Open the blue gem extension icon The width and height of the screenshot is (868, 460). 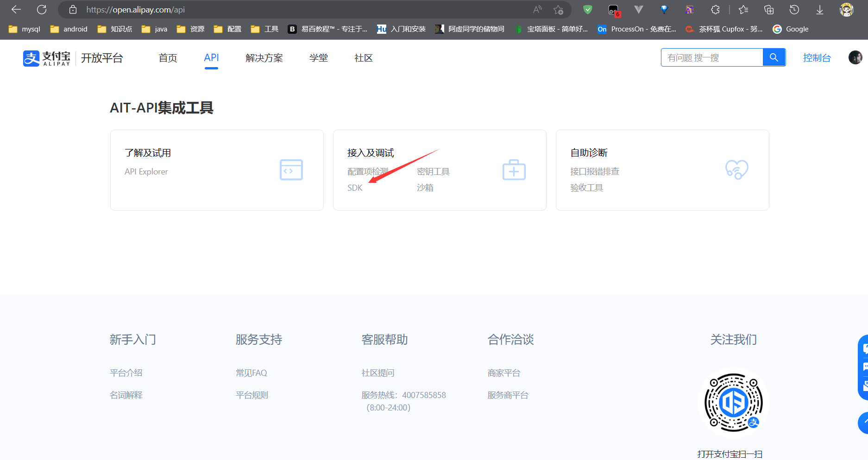point(664,9)
